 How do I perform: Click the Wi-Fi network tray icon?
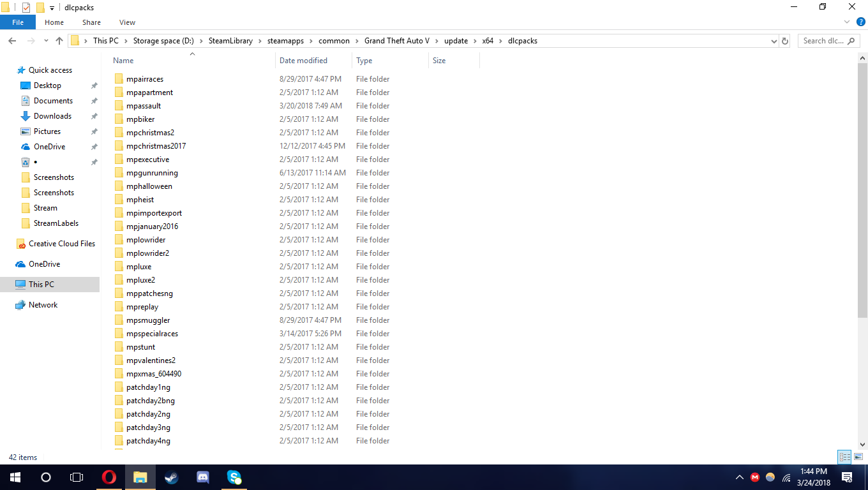(786, 477)
